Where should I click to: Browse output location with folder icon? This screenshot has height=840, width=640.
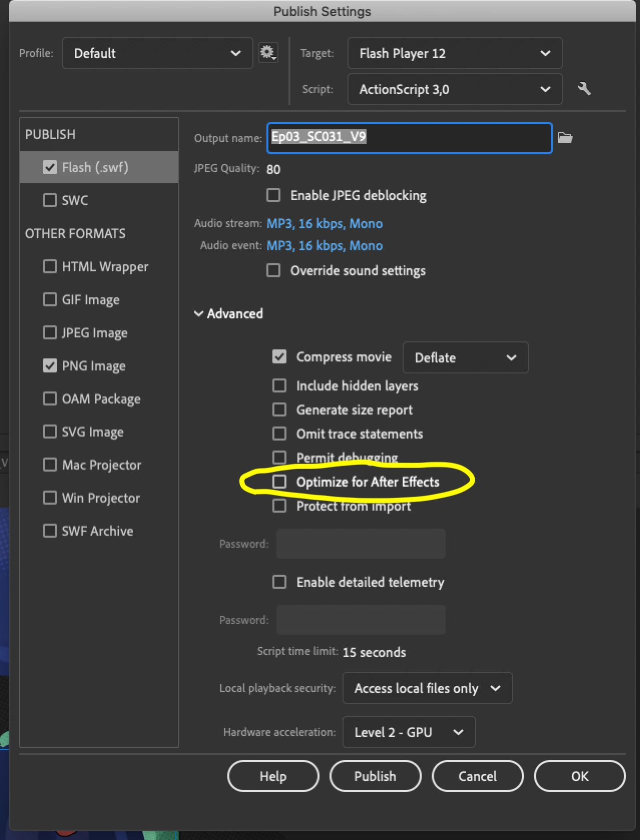(x=565, y=138)
